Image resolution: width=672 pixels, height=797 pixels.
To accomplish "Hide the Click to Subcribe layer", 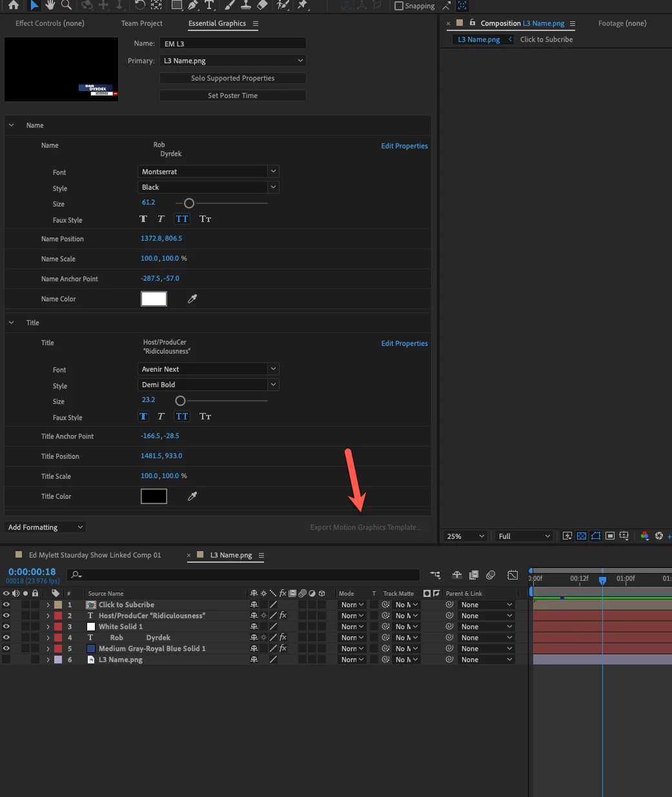I will click(6, 605).
